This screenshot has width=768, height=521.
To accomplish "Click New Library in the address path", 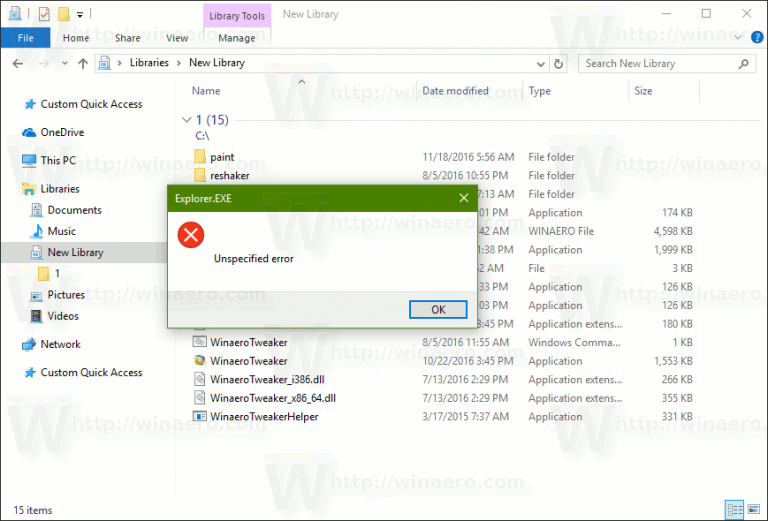I will click(x=217, y=63).
